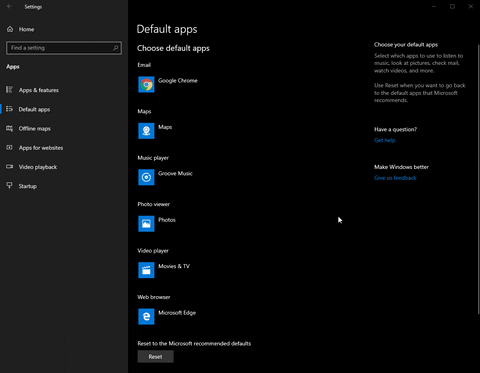Viewport: 480px width, 373px height.
Task: Click the search magnifier icon
Action: pos(116,48)
